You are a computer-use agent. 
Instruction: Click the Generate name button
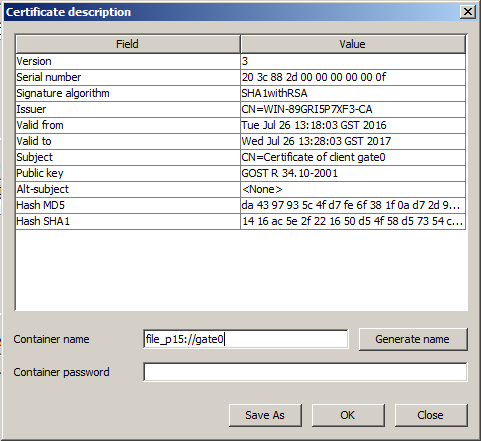coord(413,339)
